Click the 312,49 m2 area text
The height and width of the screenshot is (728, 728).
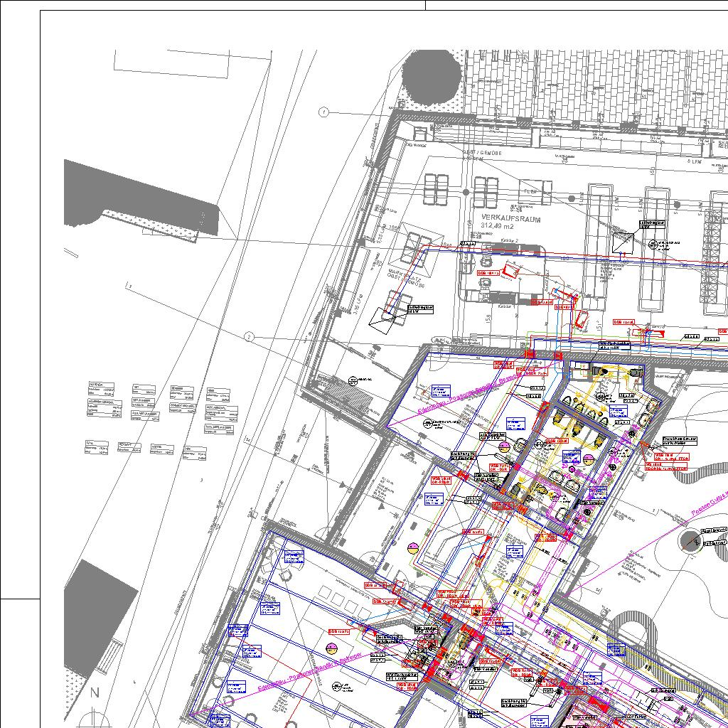(x=491, y=226)
